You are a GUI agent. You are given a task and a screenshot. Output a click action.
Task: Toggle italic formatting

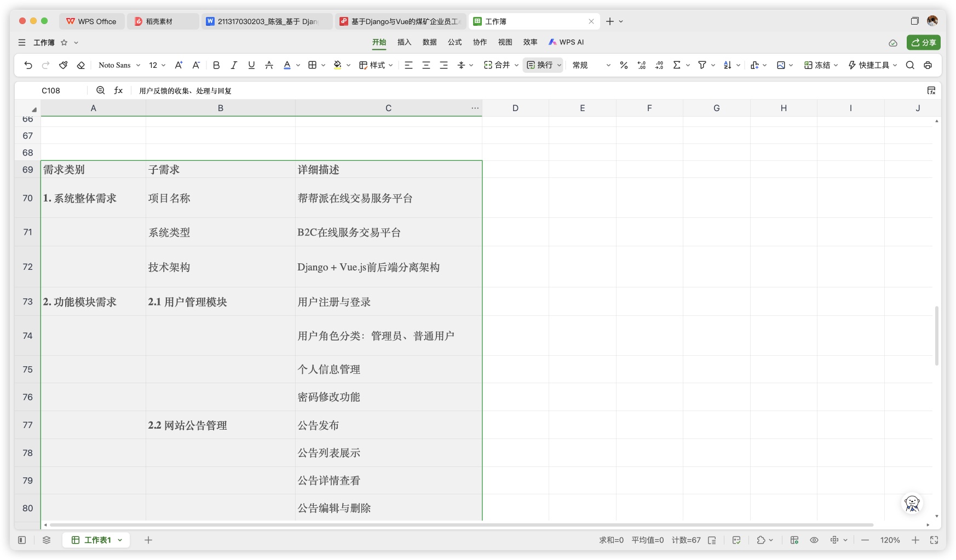234,65
